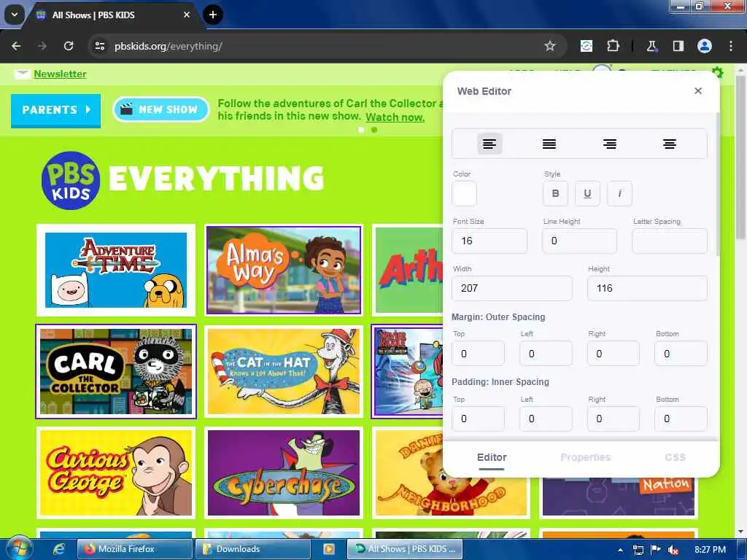Open the Adventure Time show thumbnail
747x560 pixels.
116,270
